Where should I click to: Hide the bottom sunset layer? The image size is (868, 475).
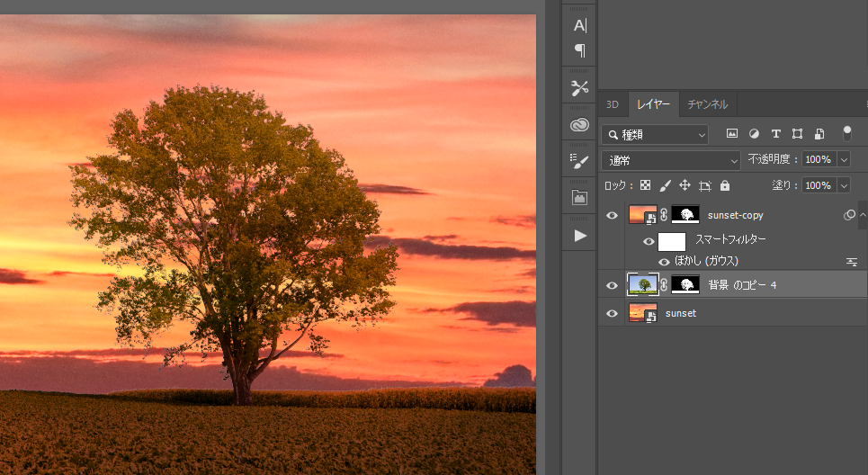613,313
